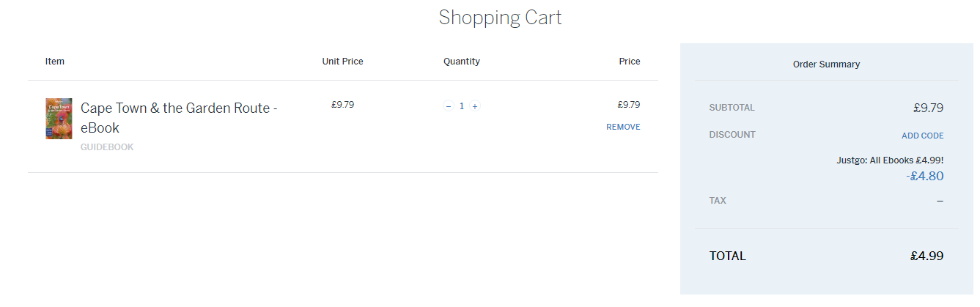Click the Shopping Cart heading
980x307 pixels.
[x=500, y=18]
